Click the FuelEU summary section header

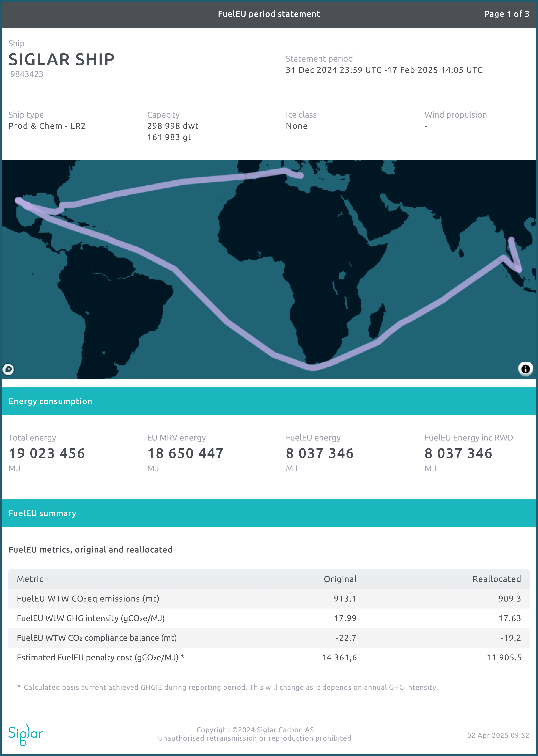click(269, 513)
